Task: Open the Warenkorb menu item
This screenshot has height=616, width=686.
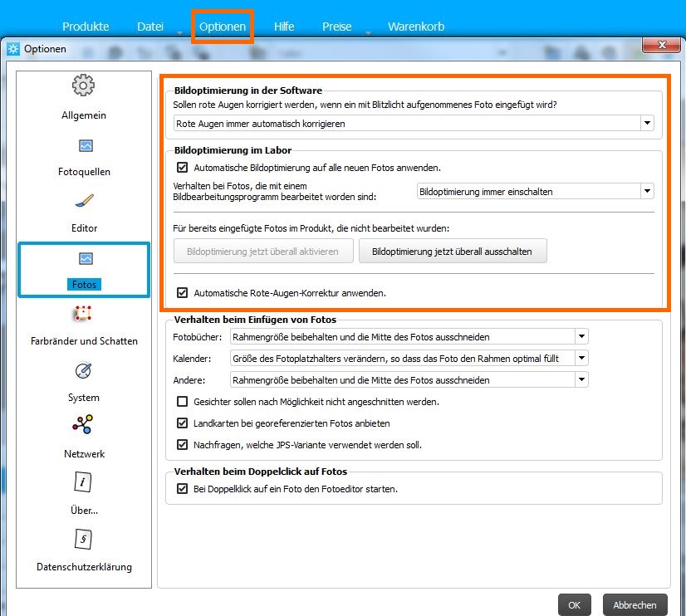Action: (415, 27)
